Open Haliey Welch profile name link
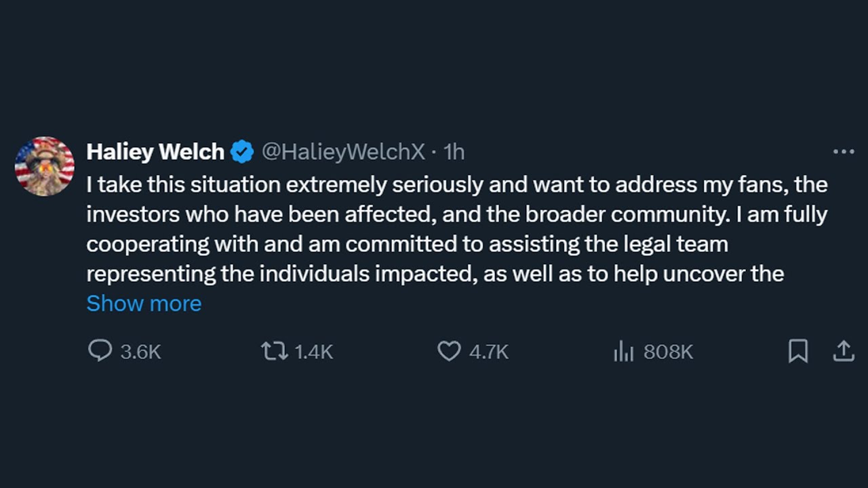Image resolution: width=868 pixels, height=488 pixels. [155, 152]
